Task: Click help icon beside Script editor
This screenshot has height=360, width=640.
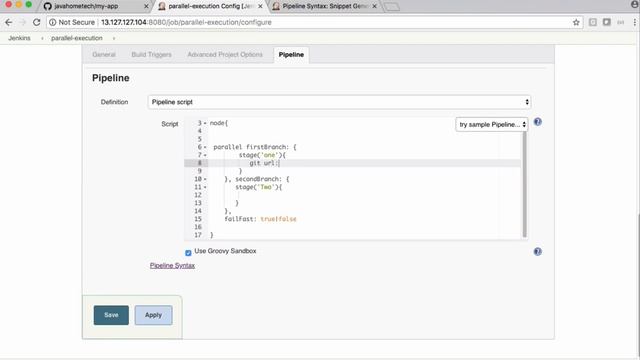Action: point(538,122)
